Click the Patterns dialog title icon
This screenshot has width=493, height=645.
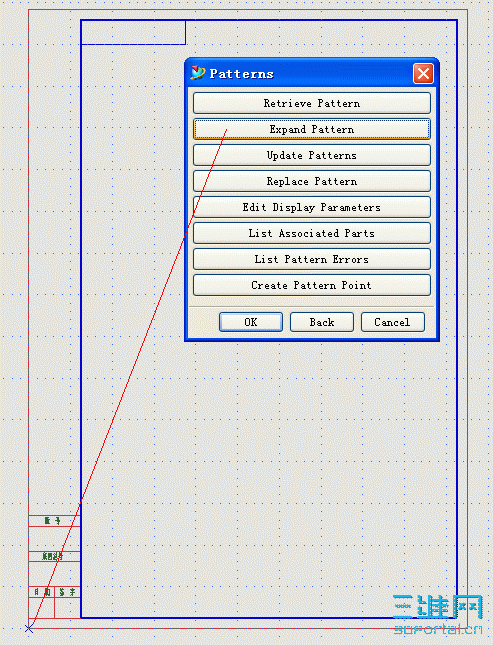pos(198,73)
